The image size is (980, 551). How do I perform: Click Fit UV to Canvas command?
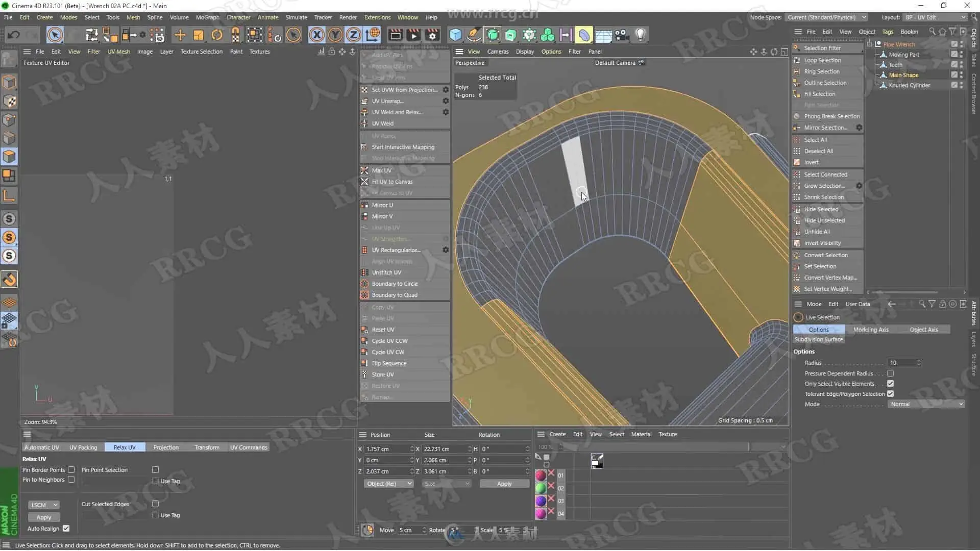coord(392,182)
